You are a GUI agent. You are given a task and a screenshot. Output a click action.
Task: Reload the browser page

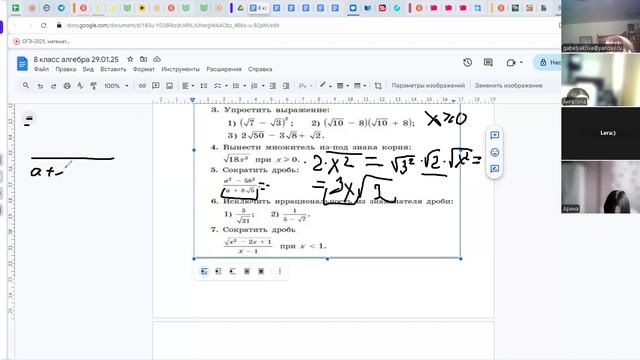(44, 25)
